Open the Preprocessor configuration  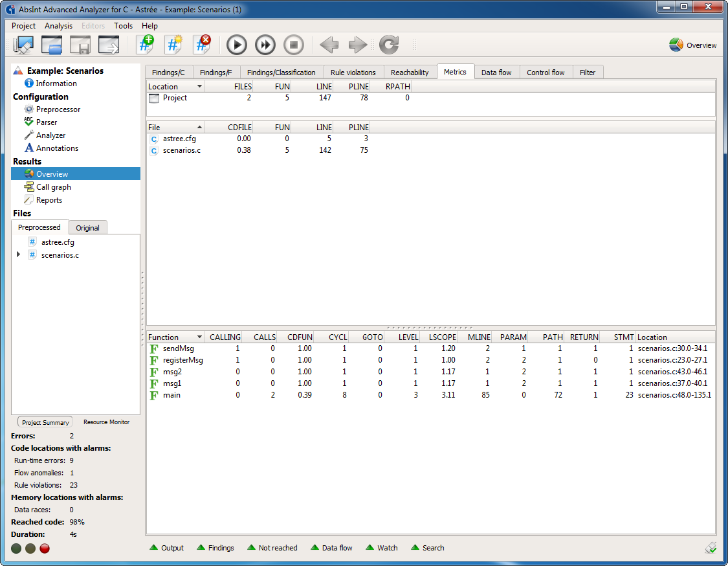(x=52, y=109)
